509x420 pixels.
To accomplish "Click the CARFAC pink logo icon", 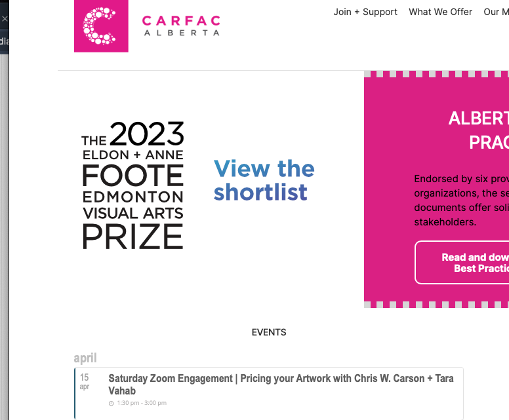I will [x=101, y=26].
